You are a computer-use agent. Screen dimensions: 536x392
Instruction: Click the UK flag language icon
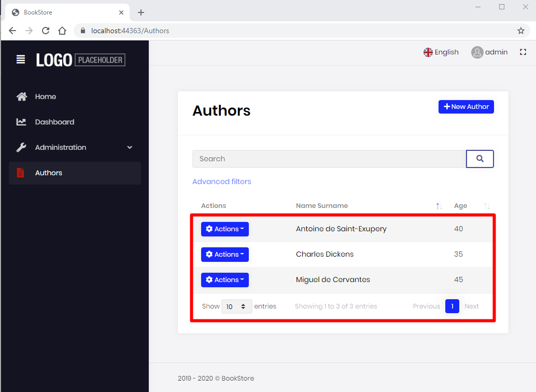(428, 52)
